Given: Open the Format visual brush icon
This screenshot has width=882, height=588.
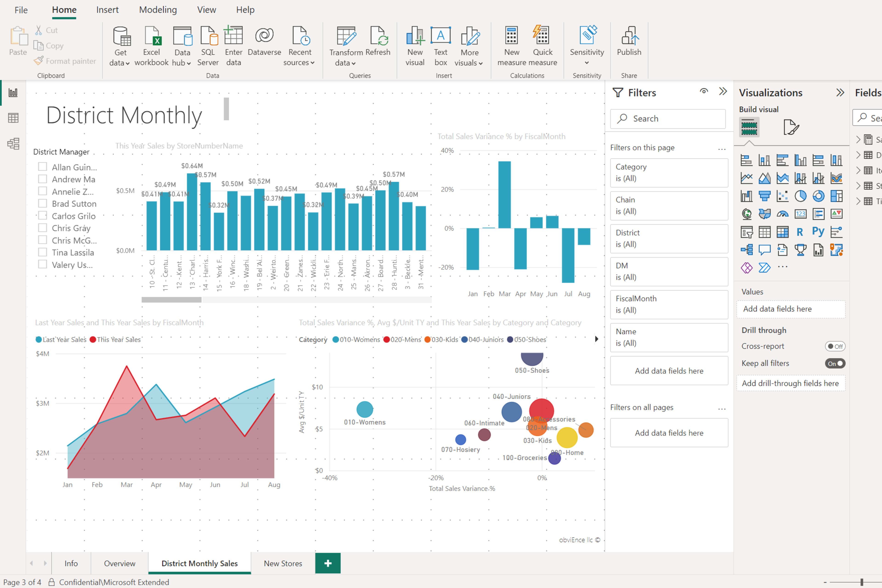Looking at the screenshot, I should pos(791,127).
